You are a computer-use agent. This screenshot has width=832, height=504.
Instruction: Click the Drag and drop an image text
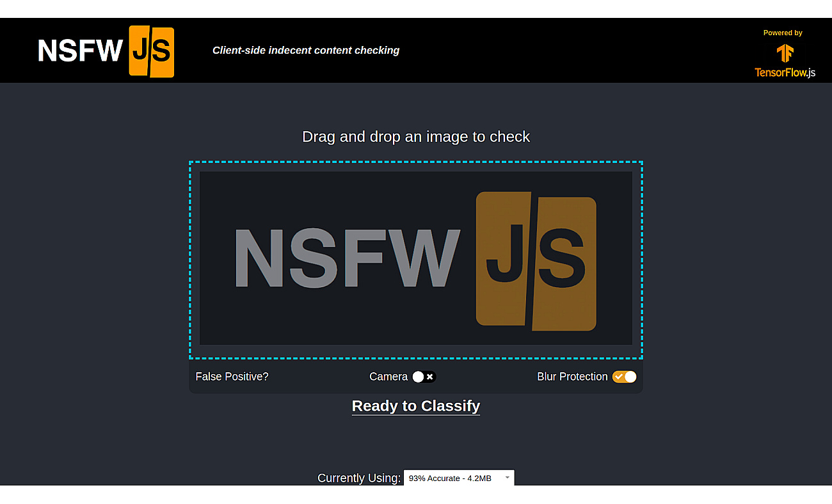tap(416, 137)
